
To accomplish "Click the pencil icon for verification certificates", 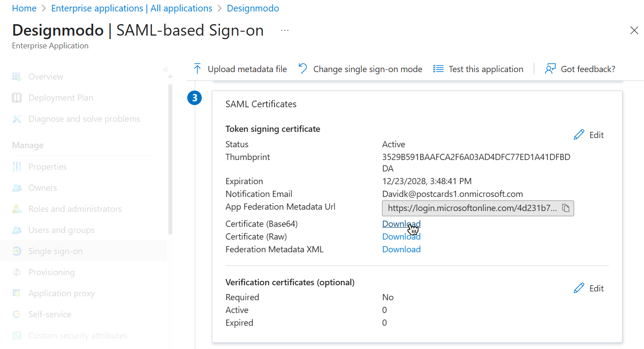I will point(579,288).
